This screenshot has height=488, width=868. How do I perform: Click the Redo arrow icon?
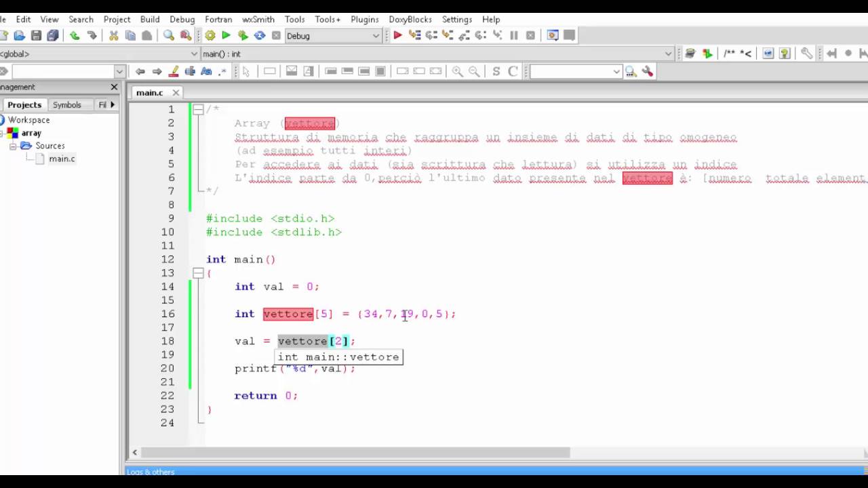tap(92, 36)
